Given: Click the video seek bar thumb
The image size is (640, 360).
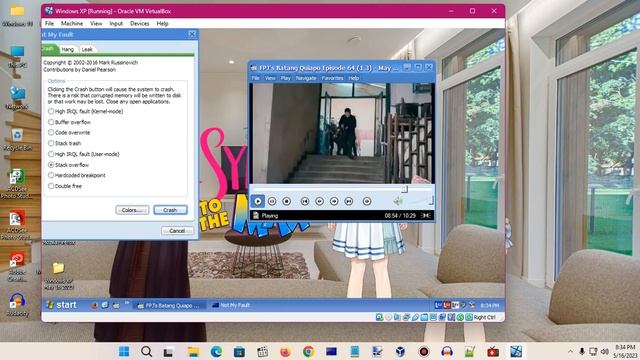Looking at the screenshot, I should pos(404,189).
